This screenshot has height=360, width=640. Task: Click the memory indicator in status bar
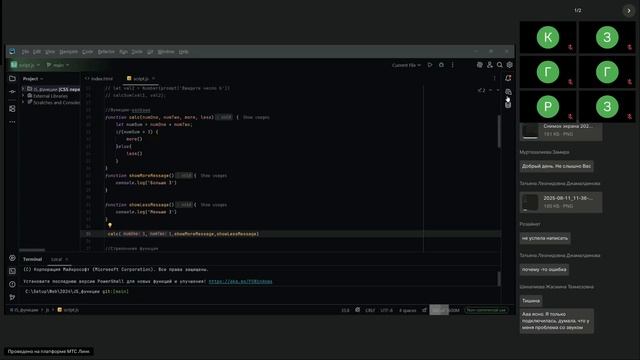click(x=445, y=310)
